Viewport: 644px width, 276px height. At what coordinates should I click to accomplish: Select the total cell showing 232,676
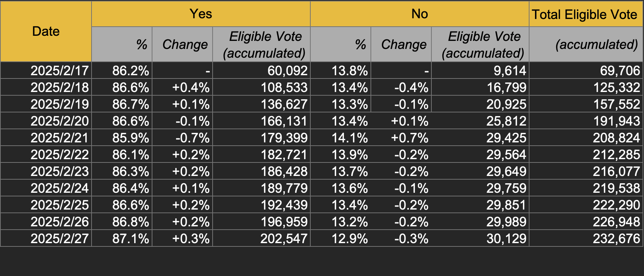[616, 238]
